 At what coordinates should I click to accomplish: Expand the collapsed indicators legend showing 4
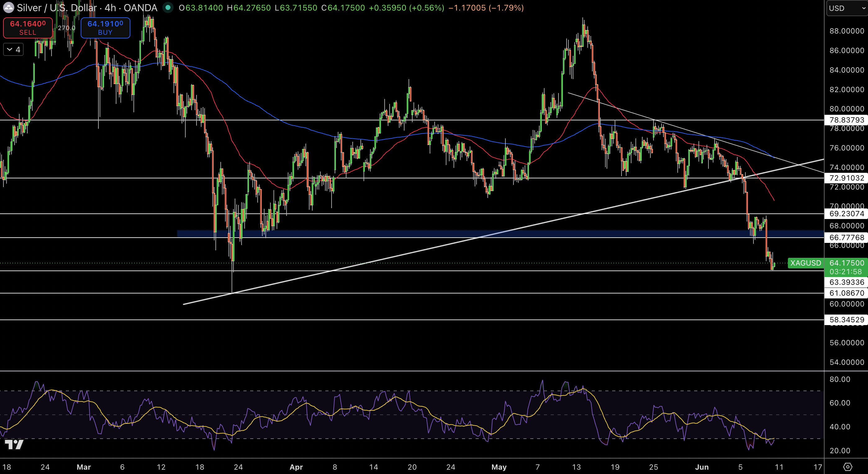click(x=13, y=50)
